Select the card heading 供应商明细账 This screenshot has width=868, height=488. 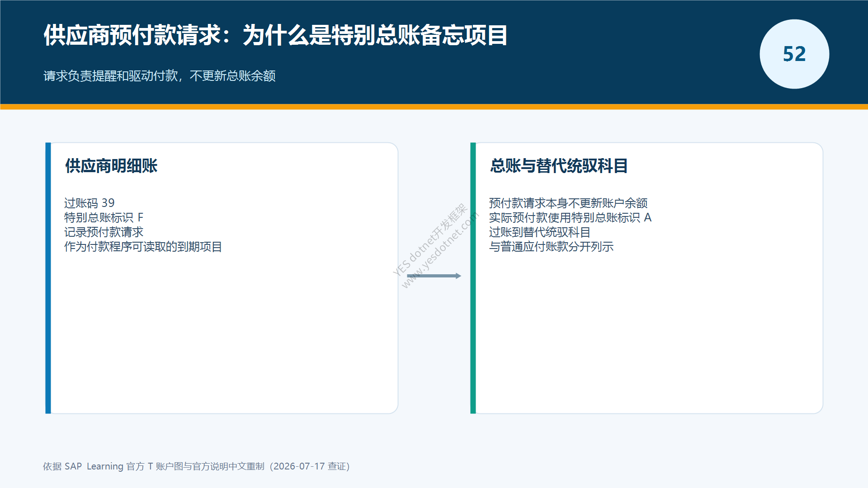111,166
